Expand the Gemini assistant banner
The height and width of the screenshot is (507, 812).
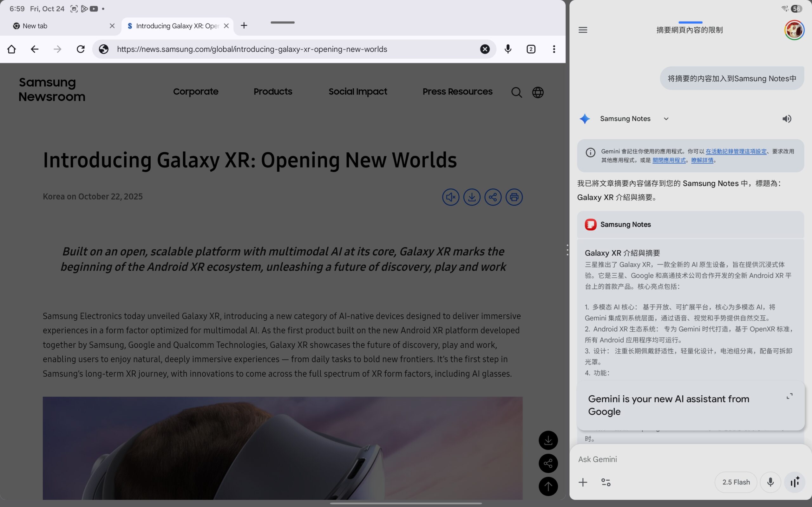click(789, 396)
